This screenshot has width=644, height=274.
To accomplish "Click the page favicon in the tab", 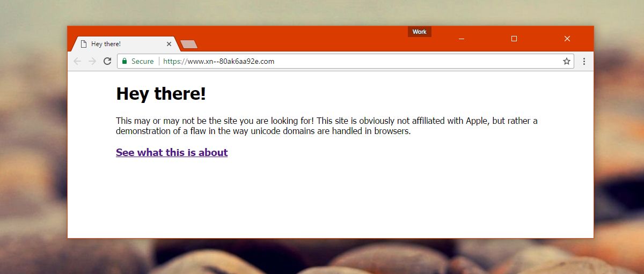I will (83, 44).
